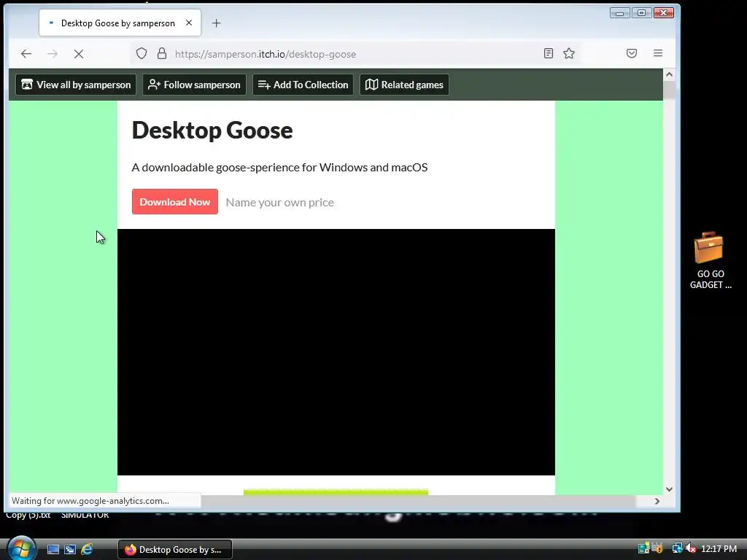Viewport: 747px width, 560px height.
Task: Launch Internet Explorer from quick launch
Action: [x=87, y=550]
